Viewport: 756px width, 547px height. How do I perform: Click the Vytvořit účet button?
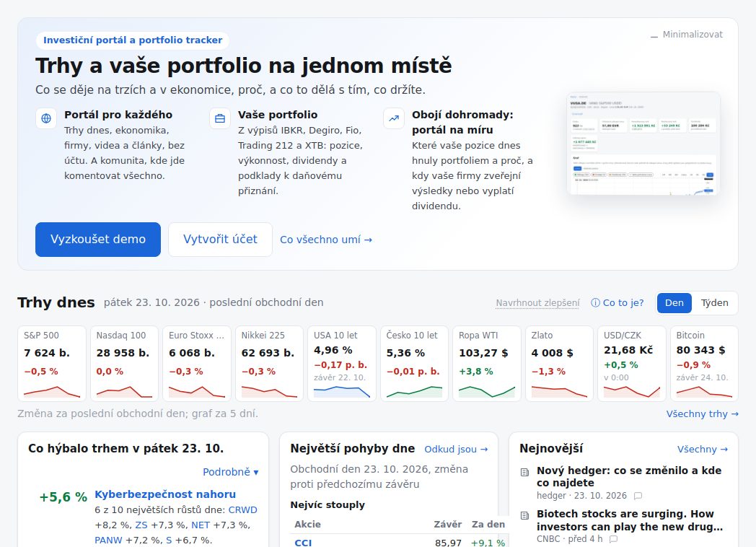(x=220, y=240)
